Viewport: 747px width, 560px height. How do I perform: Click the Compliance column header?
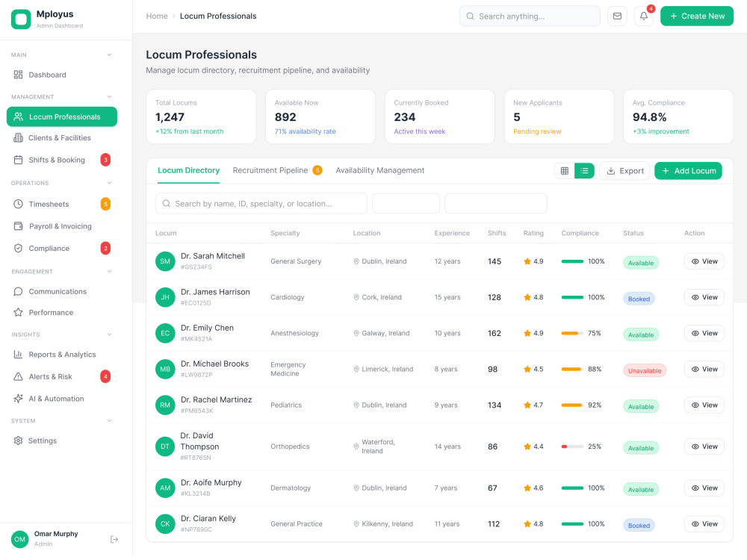pos(580,233)
